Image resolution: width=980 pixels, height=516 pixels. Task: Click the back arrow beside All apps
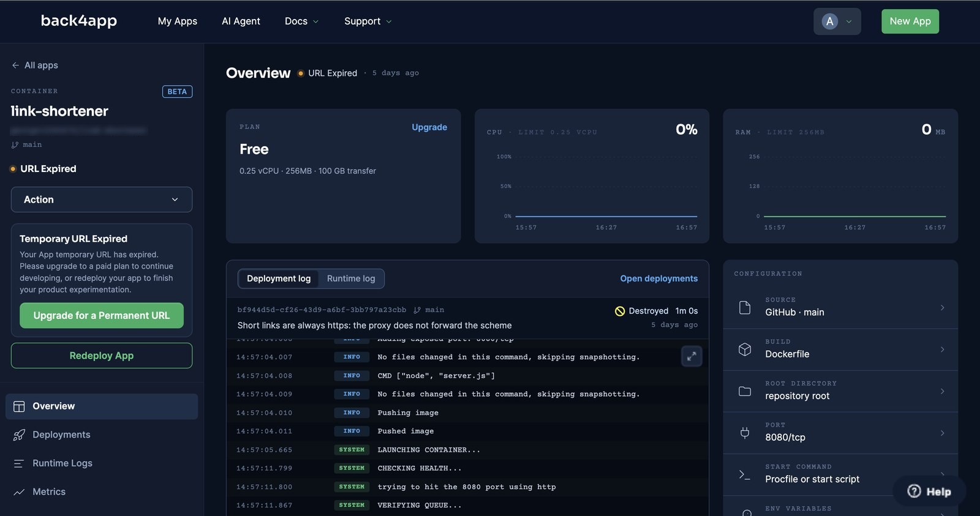click(15, 65)
